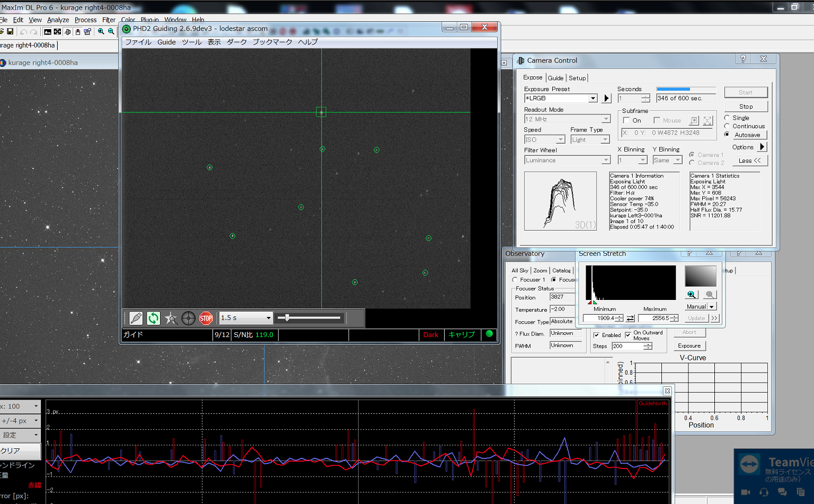814x504 pixels.
Task: Click the crosshair guide icon in PHD2
Action: 188,318
